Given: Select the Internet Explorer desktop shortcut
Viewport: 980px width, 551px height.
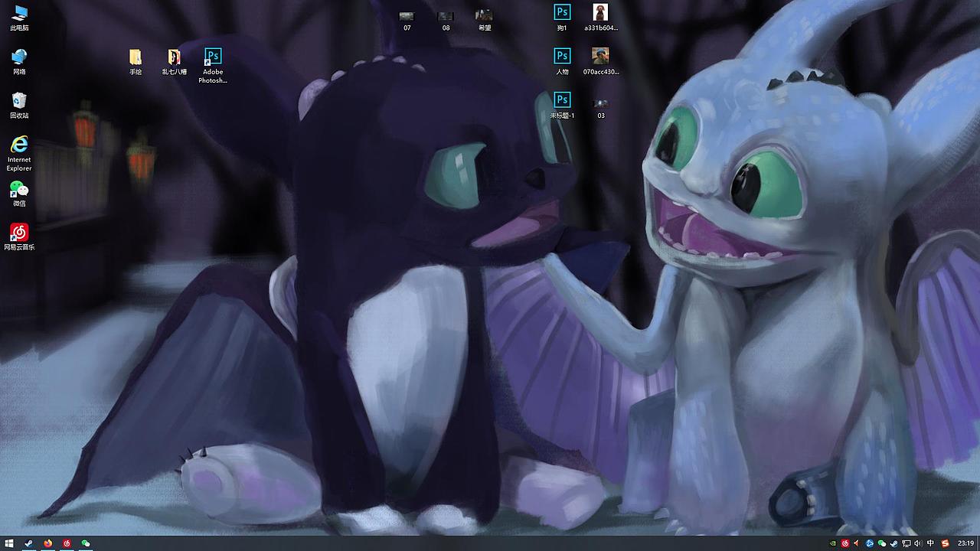Looking at the screenshot, I should (19, 154).
